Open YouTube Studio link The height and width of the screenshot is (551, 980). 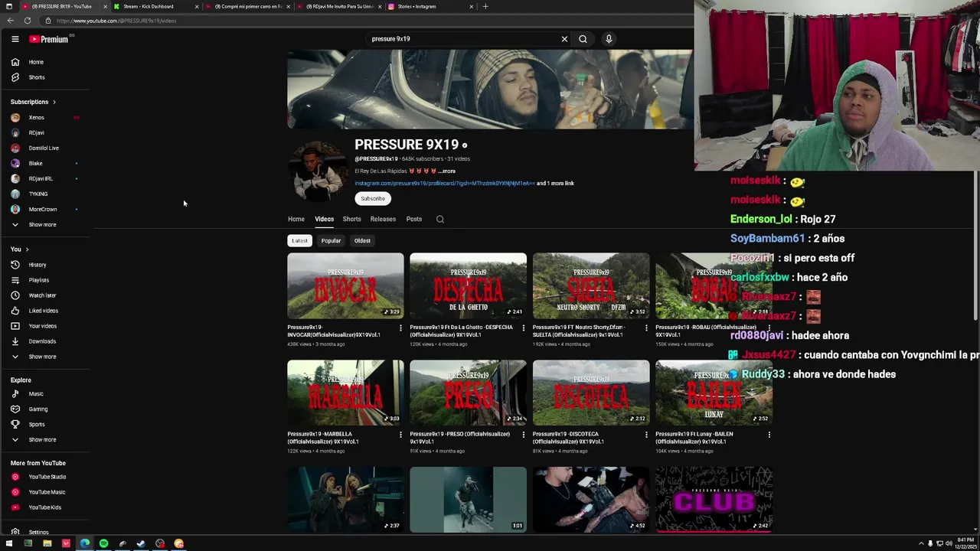point(46,477)
